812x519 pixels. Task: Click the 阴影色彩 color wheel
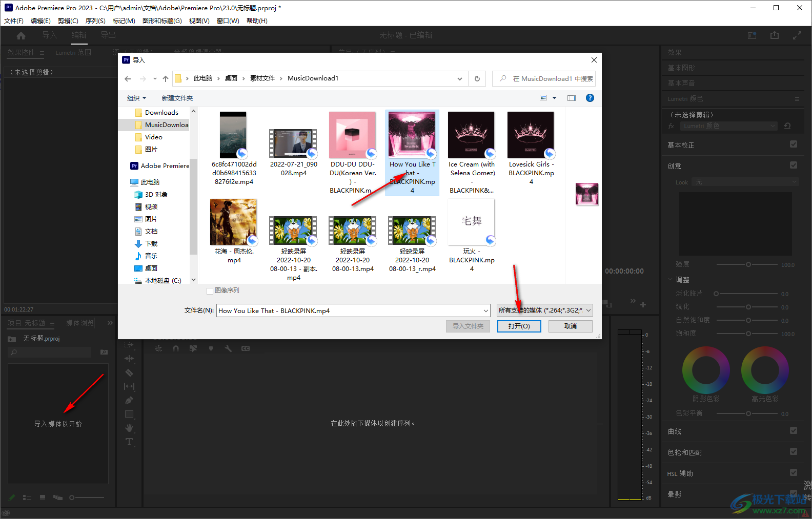coord(706,370)
